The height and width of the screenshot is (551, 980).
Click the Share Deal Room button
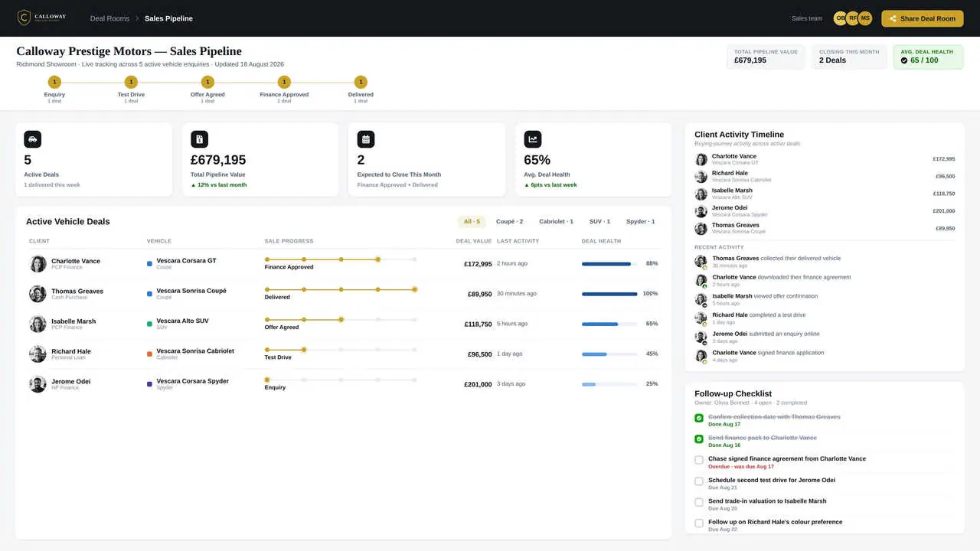click(x=923, y=18)
